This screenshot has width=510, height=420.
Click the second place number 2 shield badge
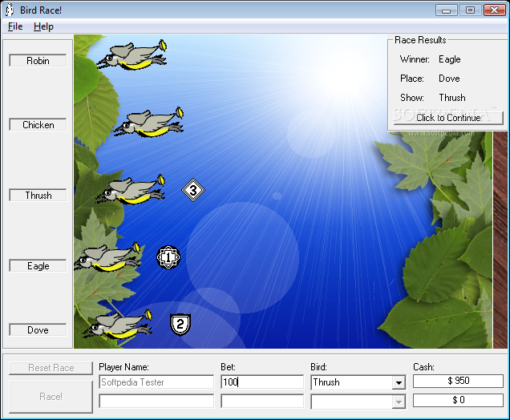pos(180,324)
